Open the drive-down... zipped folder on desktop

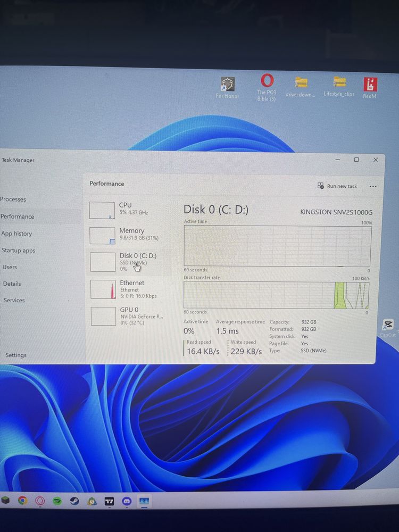[x=301, y=87]
